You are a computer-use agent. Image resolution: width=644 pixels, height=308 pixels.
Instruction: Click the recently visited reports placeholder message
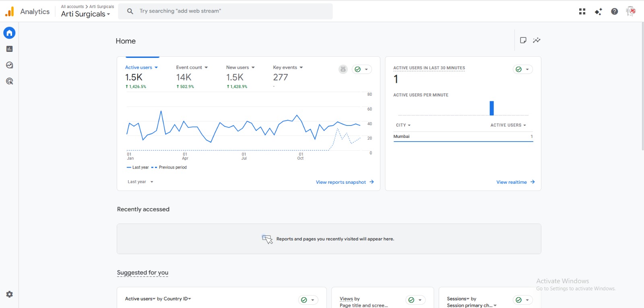[x=335, y=239]
